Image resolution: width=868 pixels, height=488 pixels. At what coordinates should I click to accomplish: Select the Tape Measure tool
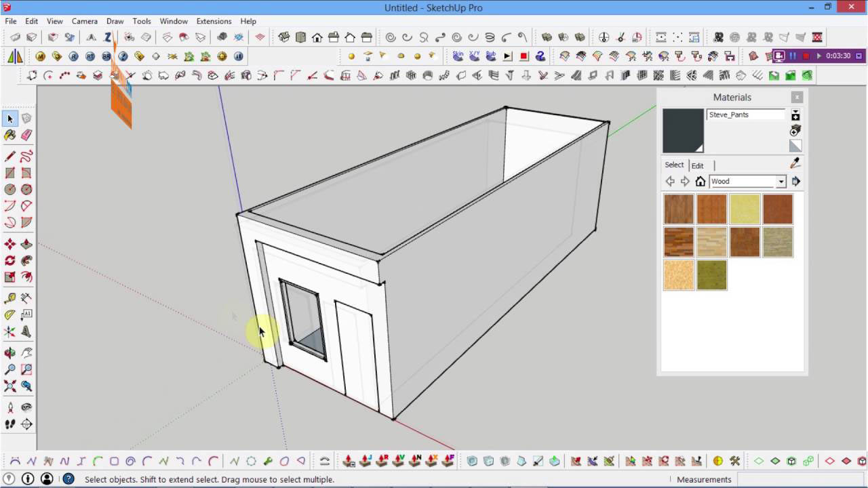click(9, 297)
